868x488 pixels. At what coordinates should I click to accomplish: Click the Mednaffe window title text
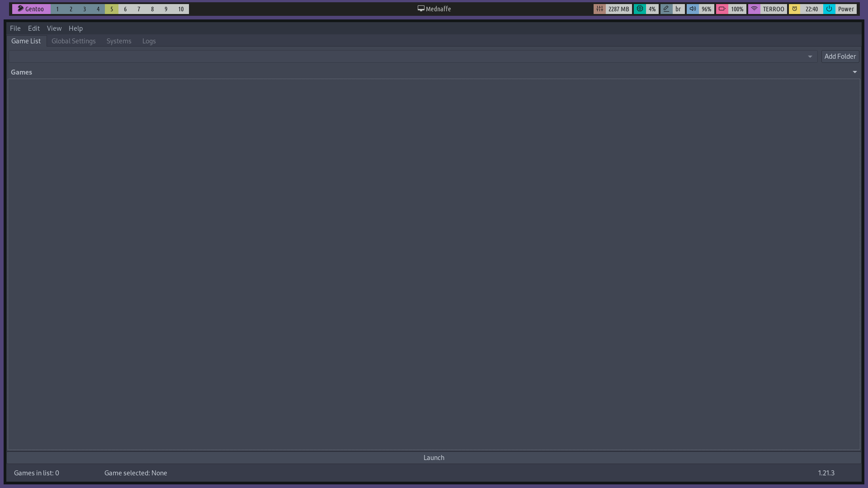click(439, 9)
